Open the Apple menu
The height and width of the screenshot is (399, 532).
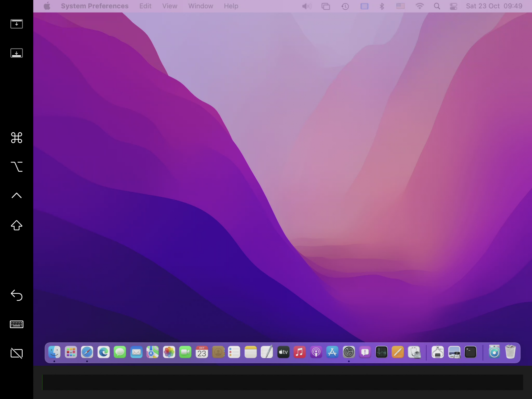pyautogui.click(x=47, y=6)
